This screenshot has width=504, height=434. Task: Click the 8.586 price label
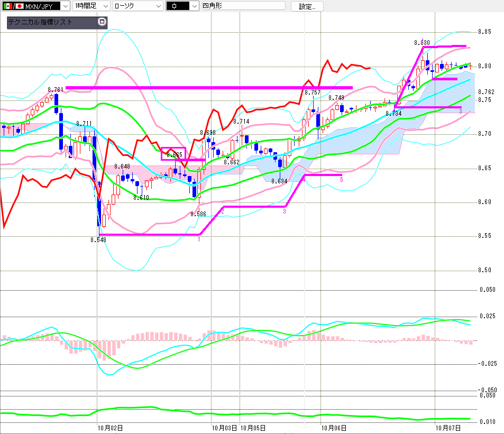point(198,214)
